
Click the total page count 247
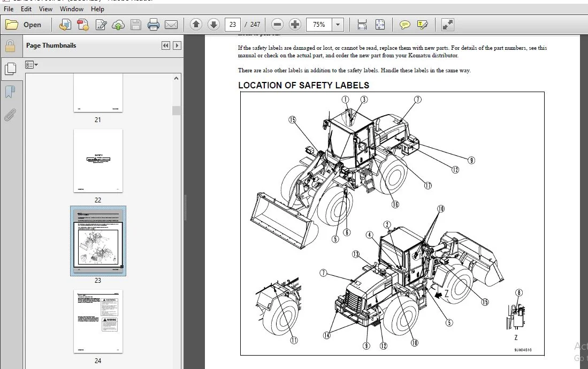tap(255, 25)
